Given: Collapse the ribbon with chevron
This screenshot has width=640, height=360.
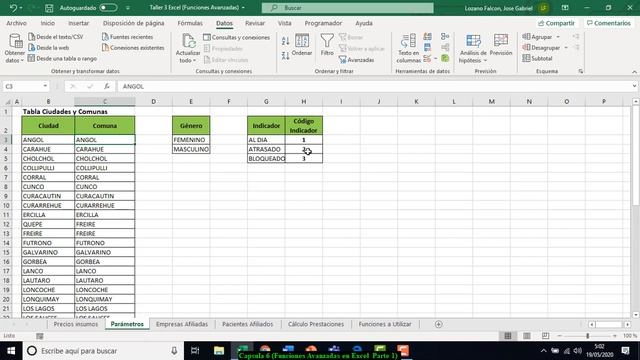Looking at the screenshot, I should [x=634, y=72].
